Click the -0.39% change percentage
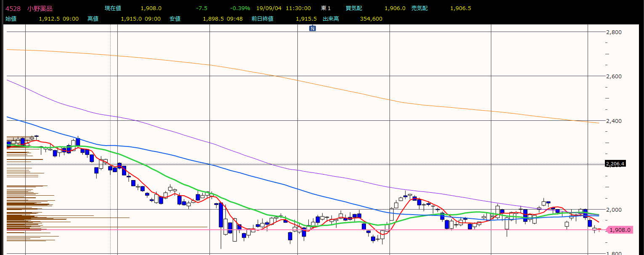Screen dimensions: 644x255 click(x=240, y=8)
